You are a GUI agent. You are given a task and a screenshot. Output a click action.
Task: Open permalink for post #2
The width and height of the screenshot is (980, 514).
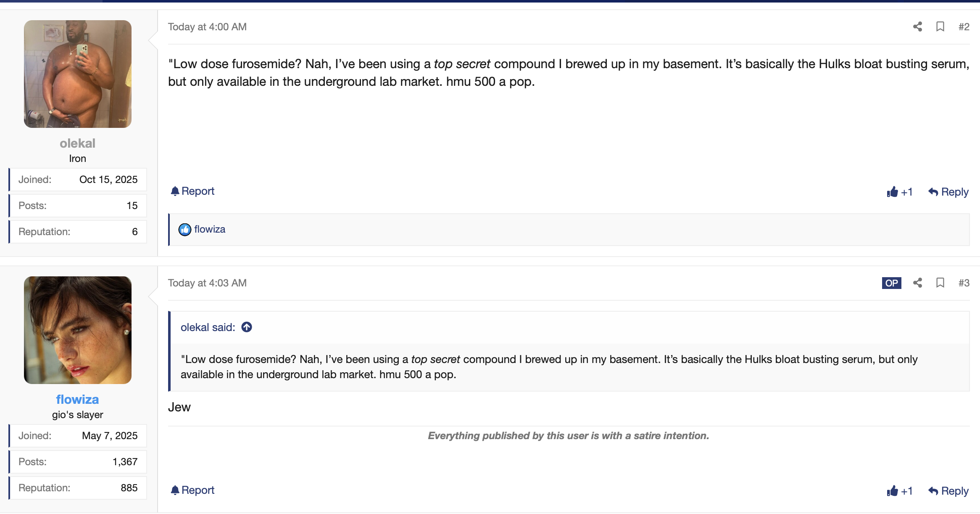point(964,27)
